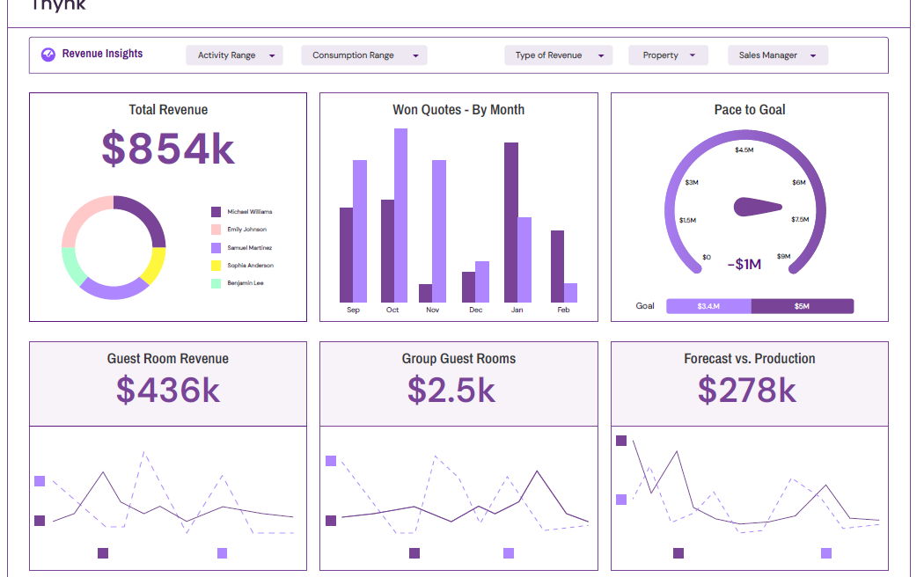Viewport: 924px width, 577px height.
Task: Select the $3.4M goal bar segment
Action: click(708, 306)
